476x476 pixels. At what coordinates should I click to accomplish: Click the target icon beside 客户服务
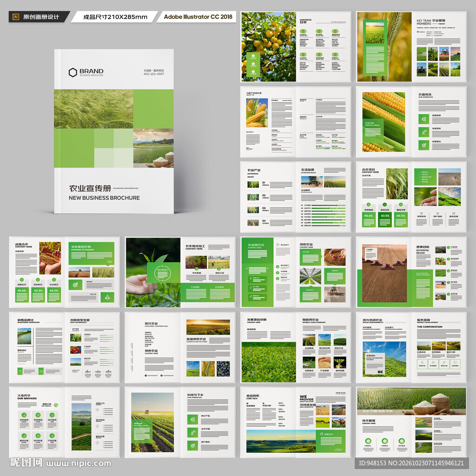[x=192, y=445]
